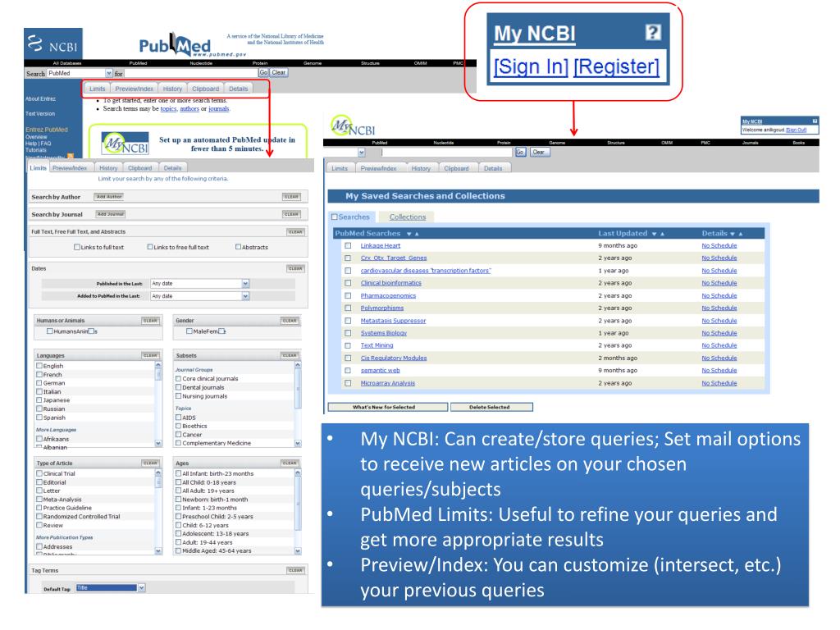Image resolution: width=840 pixels, height=630 pixels.
Task: Open the Default Tag dropdown
Action: pos(141,587)
